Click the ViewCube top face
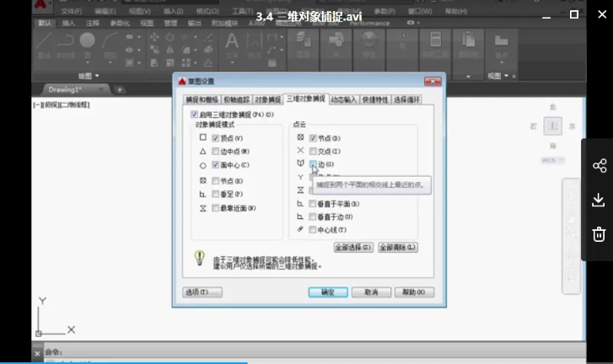The width and height of the screenshot is (613, 364). (553, 126)
